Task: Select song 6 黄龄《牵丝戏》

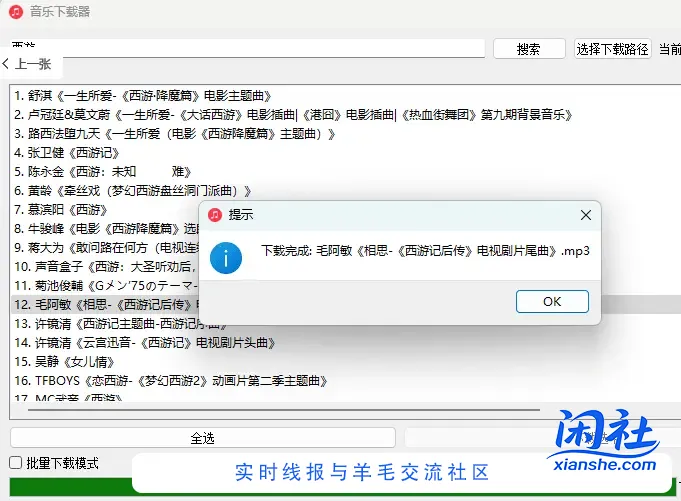Action: [132, 191]
